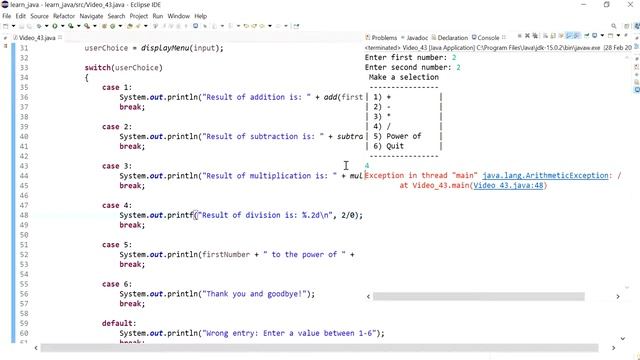Open the Debug configurations dropdown arrow
This screenshot has width=640, height=360.
[47, 26]
